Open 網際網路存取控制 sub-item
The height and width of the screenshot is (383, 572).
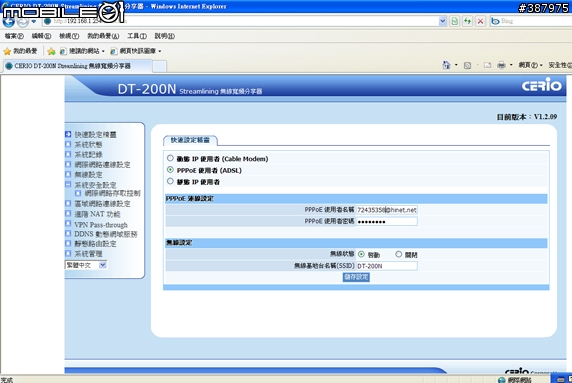click(x=112, y=193)
